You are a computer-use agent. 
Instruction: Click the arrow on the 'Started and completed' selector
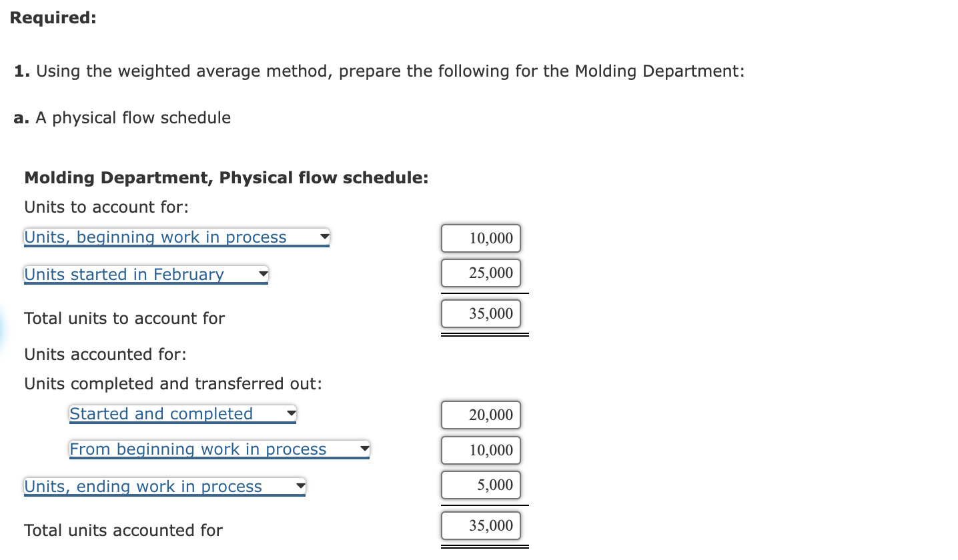tap(290, 413)
